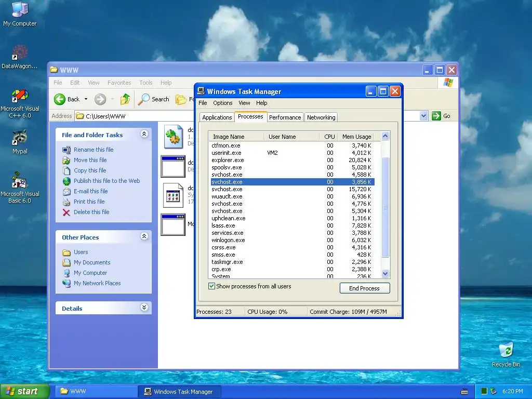Open the Back button history dropdown arrow
This screenshot has height=399, width=532.
coord(86,99)
